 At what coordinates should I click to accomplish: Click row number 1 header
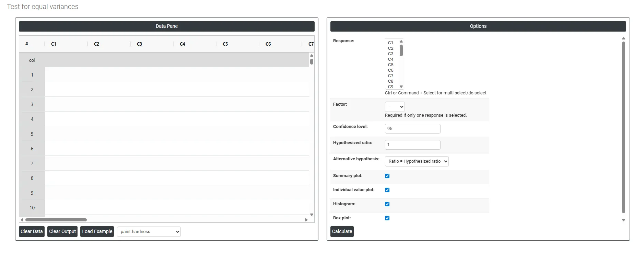[32, 75]
